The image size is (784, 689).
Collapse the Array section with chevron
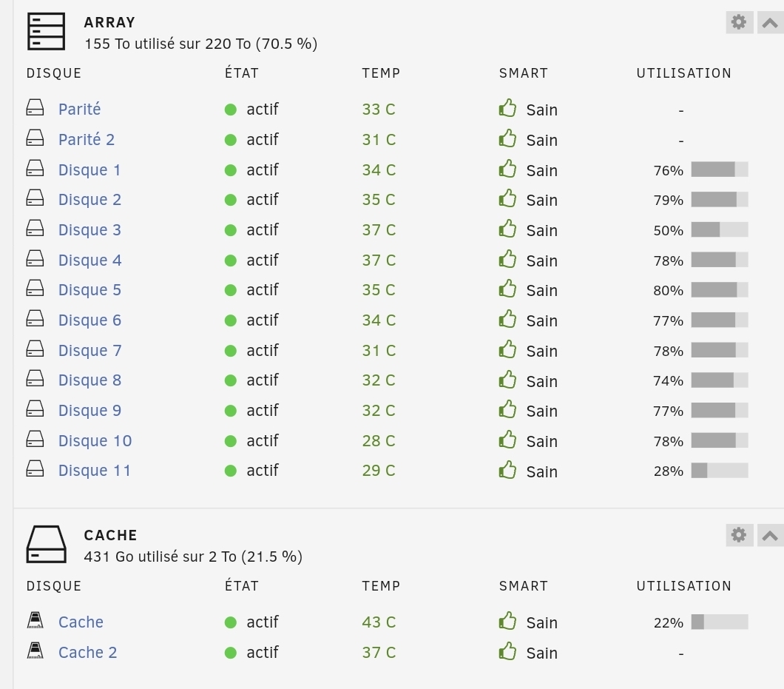(770, 22)
